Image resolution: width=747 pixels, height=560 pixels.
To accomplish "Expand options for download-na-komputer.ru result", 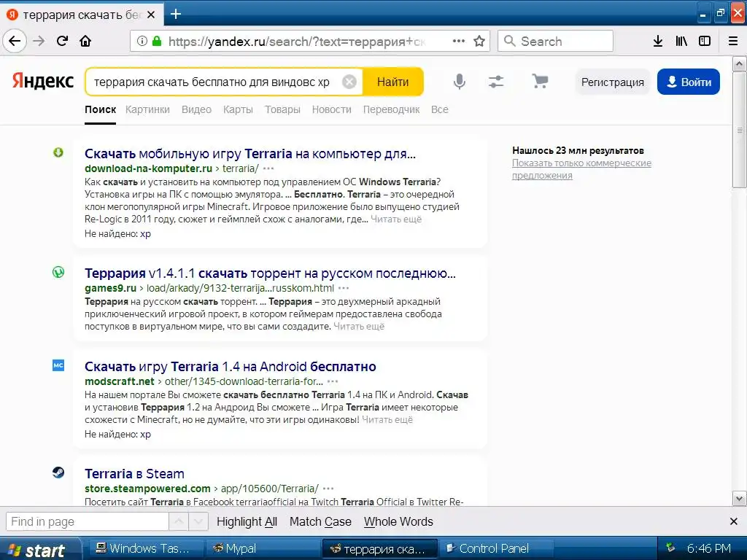I will [x=268, y=168].
